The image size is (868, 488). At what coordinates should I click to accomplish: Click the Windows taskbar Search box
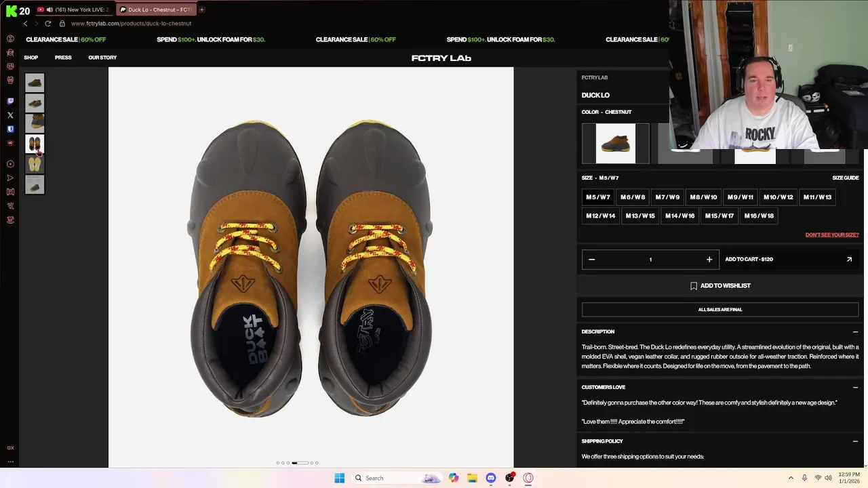[x=397, y=478]
